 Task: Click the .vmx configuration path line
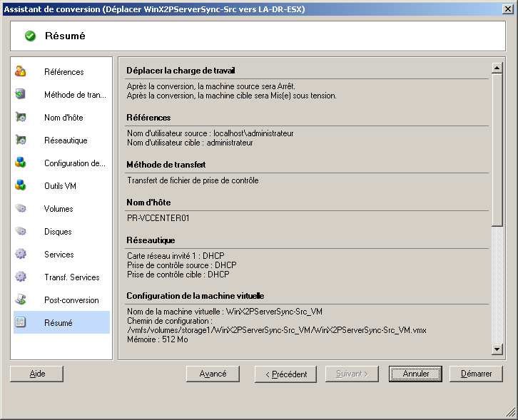(x=277, y=330)
